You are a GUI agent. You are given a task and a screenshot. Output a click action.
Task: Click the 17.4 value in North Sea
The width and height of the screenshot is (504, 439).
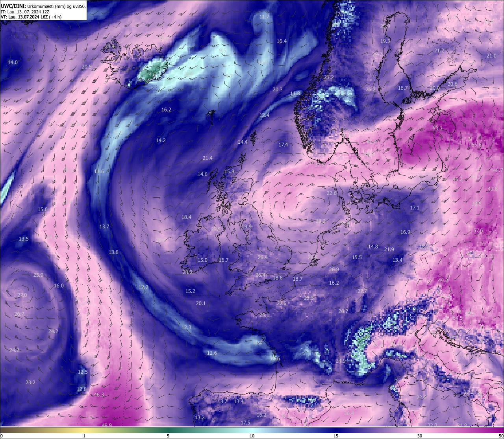[x=283, y=144]
